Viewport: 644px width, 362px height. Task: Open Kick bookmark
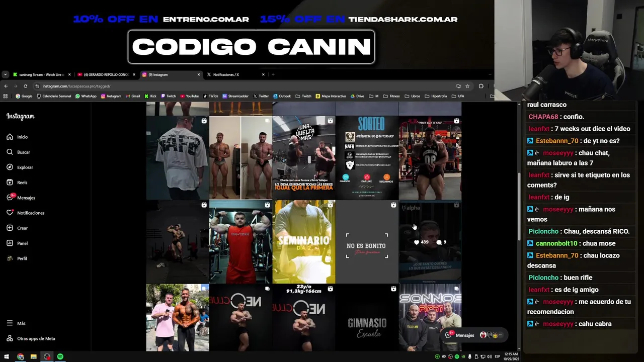150,96
